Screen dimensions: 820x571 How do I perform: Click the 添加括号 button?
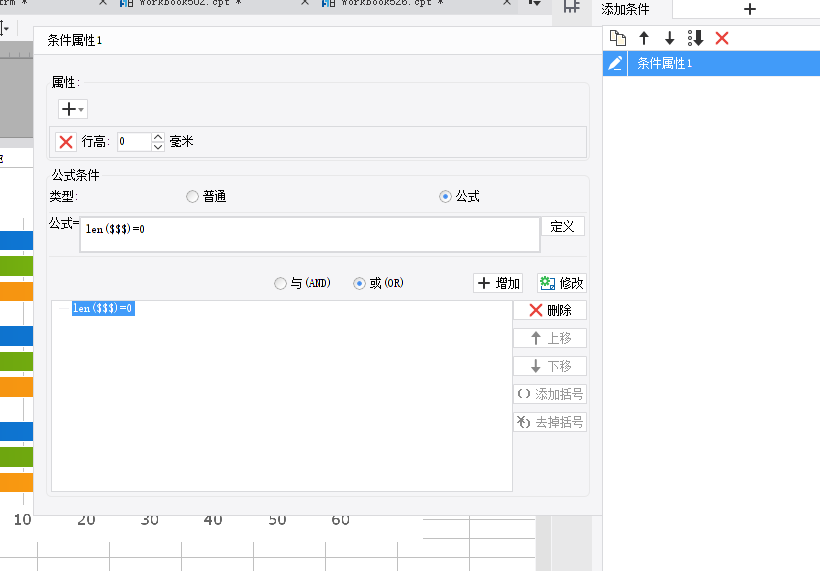click(x=550, y=394)
